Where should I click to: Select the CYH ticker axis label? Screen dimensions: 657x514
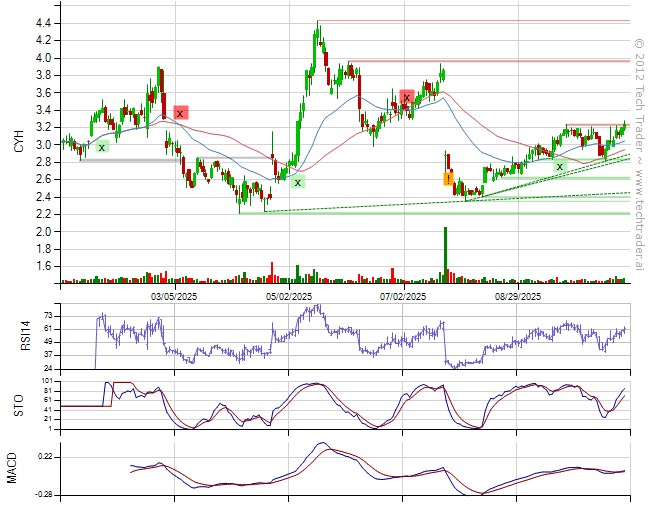pyautogui.click(x=17, y=145)
